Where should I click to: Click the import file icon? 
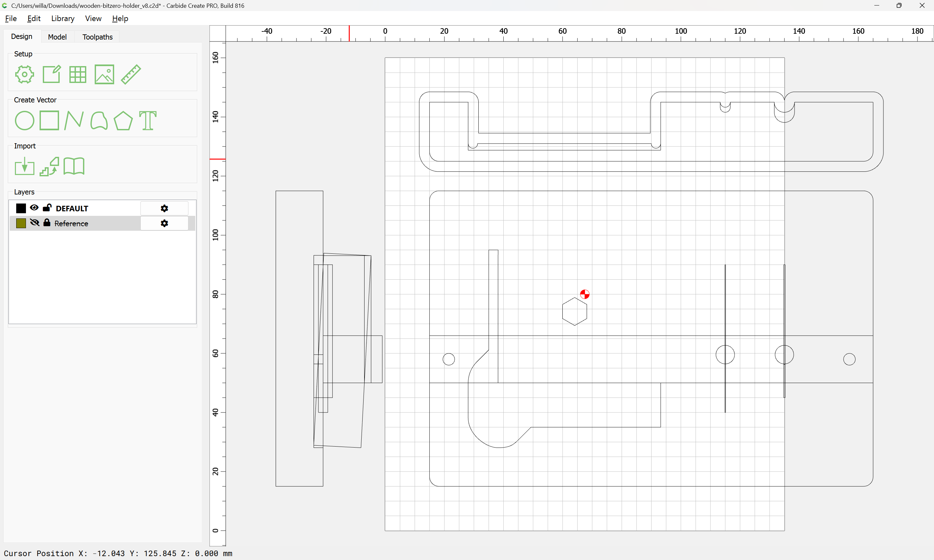tap(25, 167)
